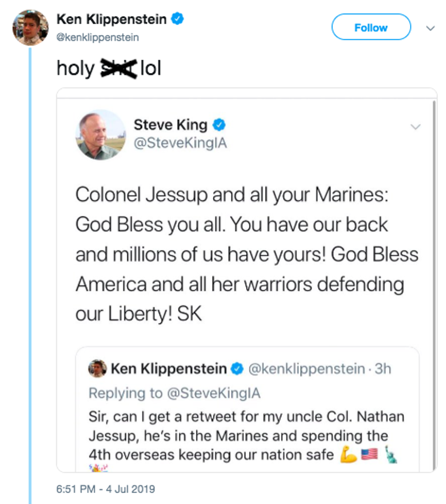
Task: Click the @kenklippenstein handle under the top name
Action: (97, 37)
